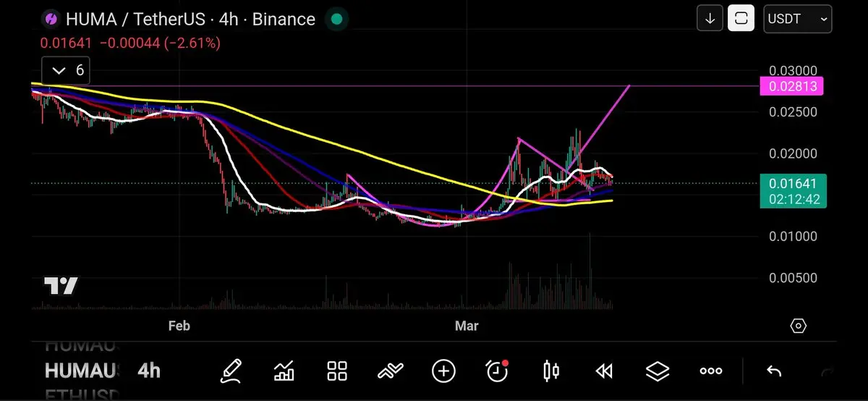Screen dimensions: 868x401
Task: Click the 0.00500 price axis label
Action: (793, 278)
